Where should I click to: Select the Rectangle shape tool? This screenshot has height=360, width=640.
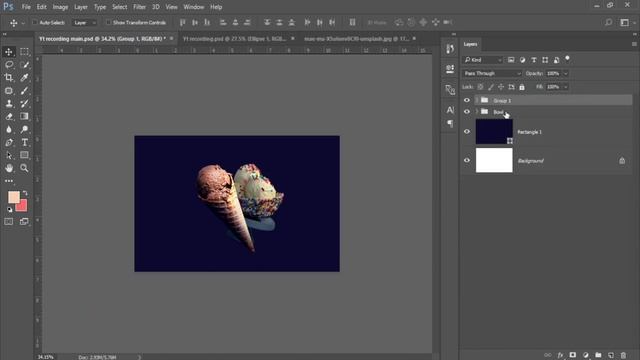coord(24,156)
